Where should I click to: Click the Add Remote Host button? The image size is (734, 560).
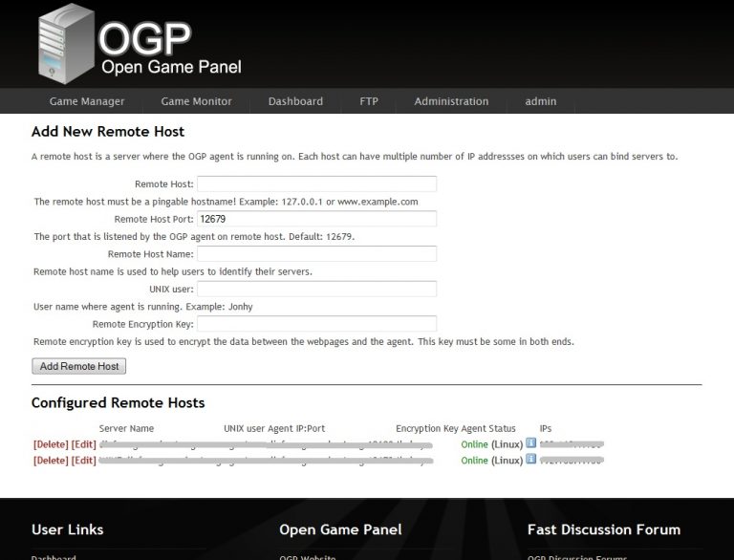click(79, 366)
